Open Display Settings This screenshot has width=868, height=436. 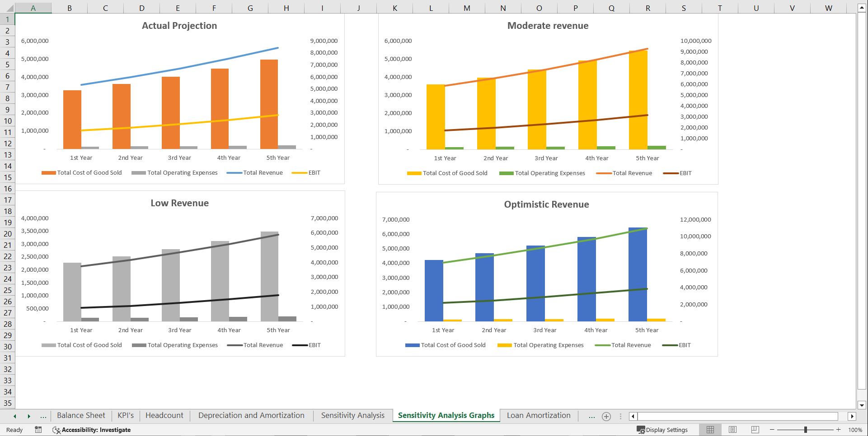663,430
